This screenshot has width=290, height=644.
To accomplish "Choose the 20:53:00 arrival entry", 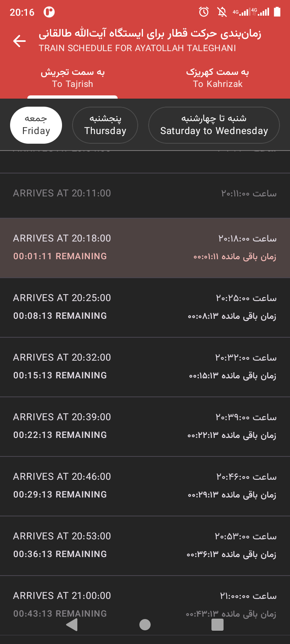I will pos(145,545).
